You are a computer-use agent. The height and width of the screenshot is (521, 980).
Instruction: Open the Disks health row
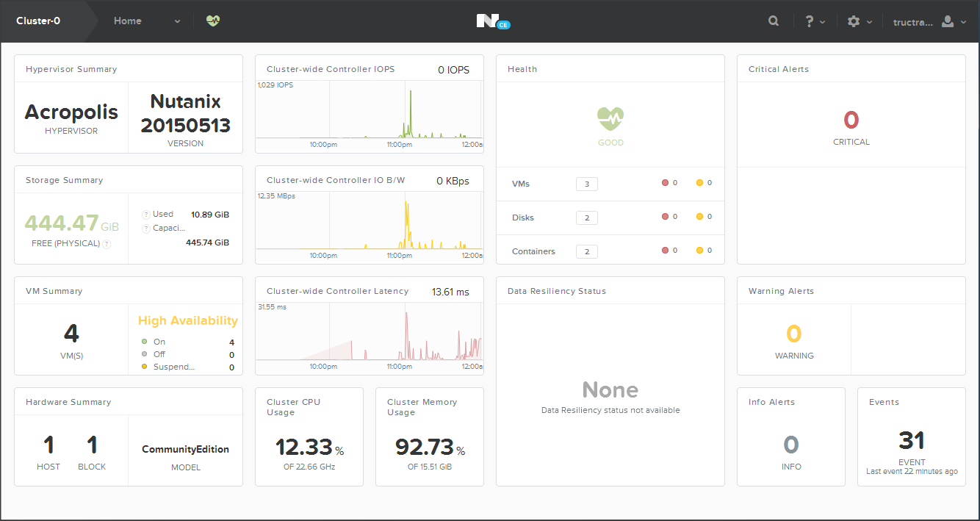(x=523, y=218)
